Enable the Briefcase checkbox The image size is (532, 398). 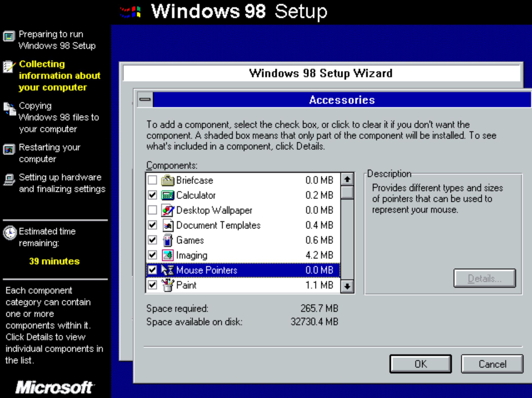coord(152,180)
